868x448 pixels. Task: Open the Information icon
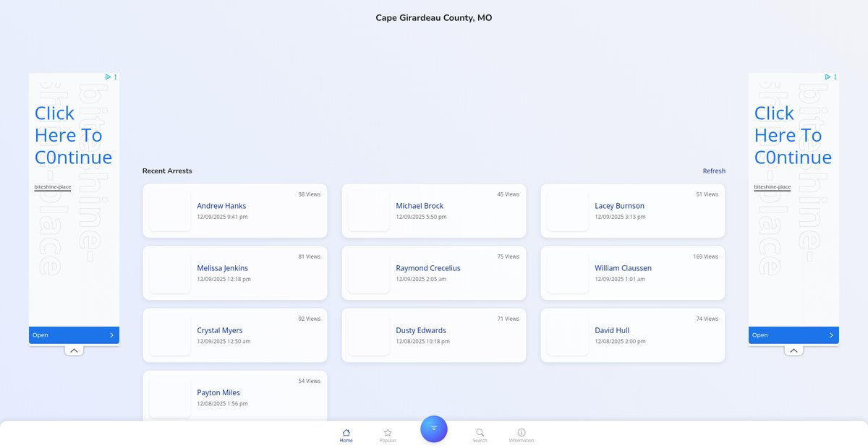522,432
